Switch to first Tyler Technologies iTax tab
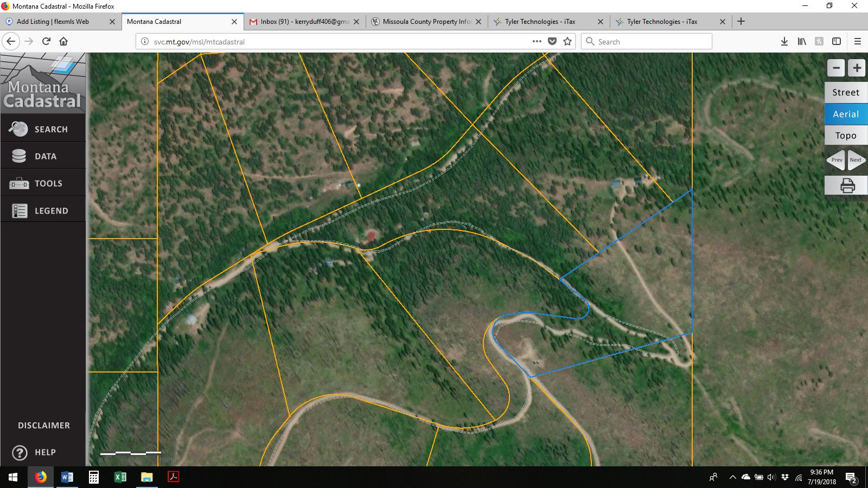 coord(549,22)
